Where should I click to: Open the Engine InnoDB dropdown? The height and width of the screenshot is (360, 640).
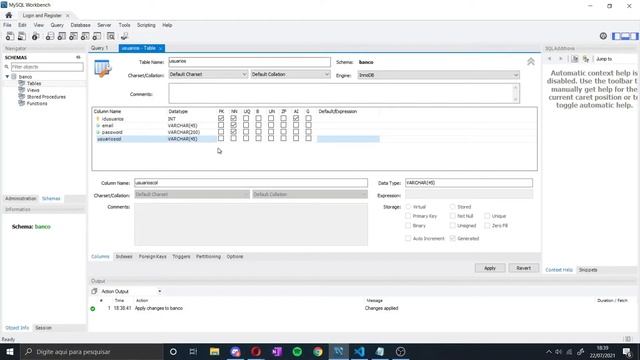pyautogui.click(x=438, y=75)
